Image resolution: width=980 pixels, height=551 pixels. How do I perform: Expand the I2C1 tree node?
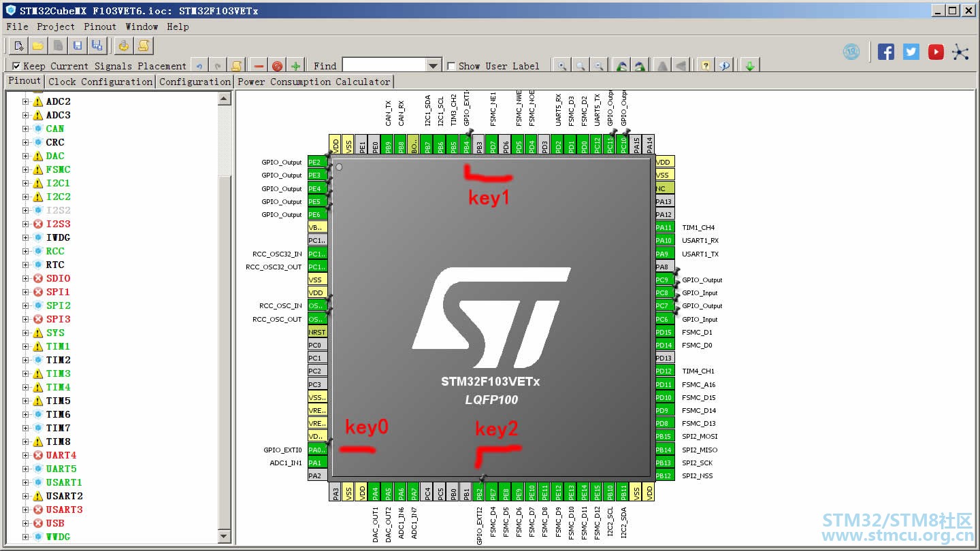pyautogui.click(x=26, y=183)
